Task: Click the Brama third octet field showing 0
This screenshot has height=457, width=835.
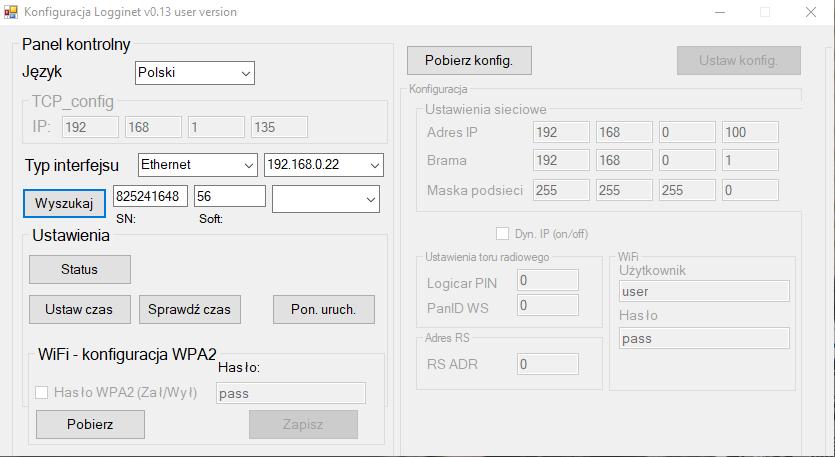Action: click(x=687, y=160)
